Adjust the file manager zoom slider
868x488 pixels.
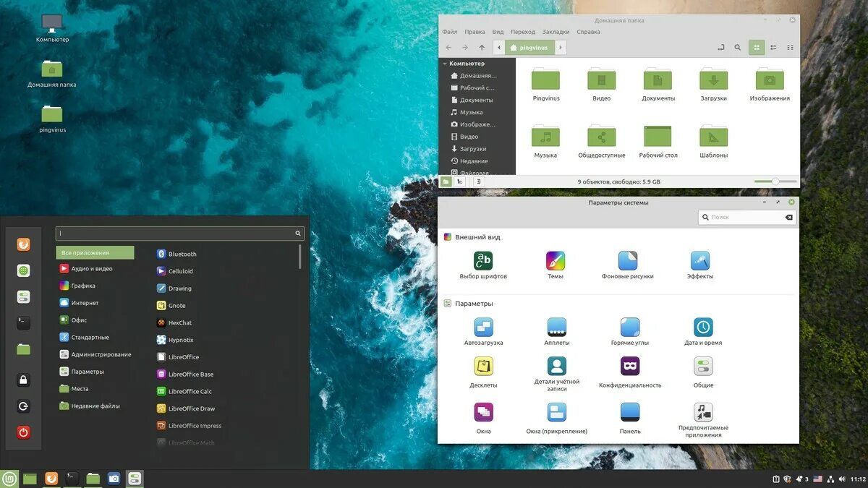tap(775, 181)
